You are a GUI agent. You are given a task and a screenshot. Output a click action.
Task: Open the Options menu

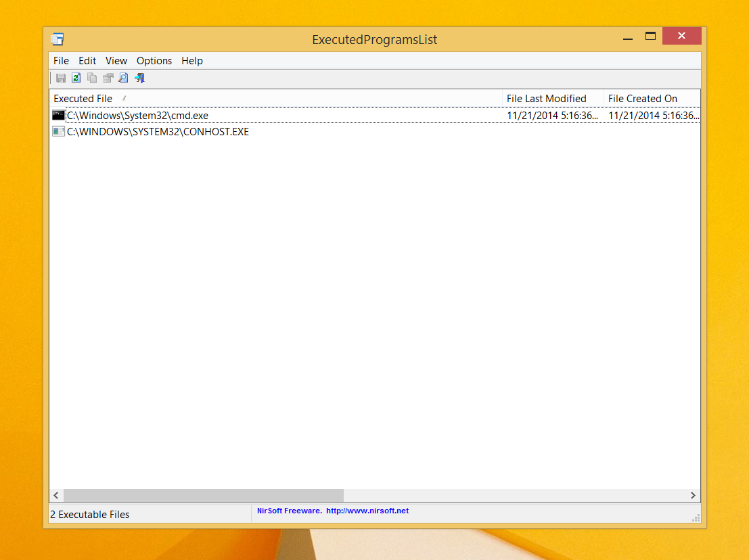pyautogui.click(x=154, y=61)
